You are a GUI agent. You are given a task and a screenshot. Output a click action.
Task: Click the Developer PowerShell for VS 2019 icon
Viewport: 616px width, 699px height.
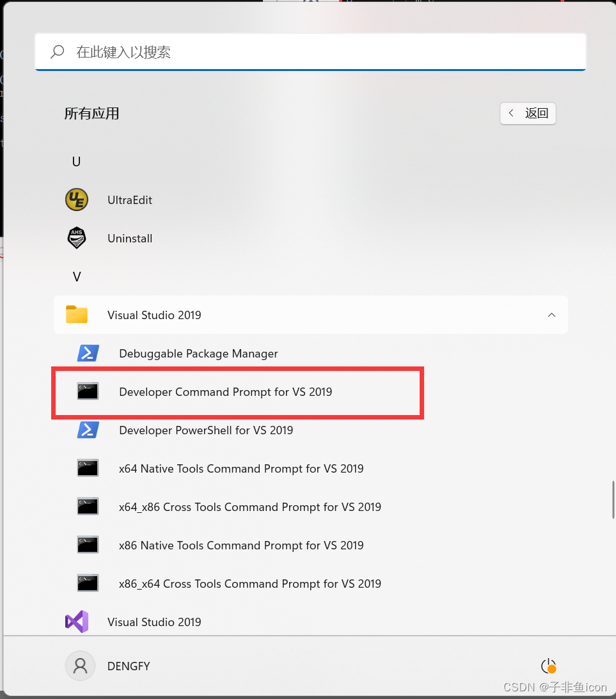(88, 430)
